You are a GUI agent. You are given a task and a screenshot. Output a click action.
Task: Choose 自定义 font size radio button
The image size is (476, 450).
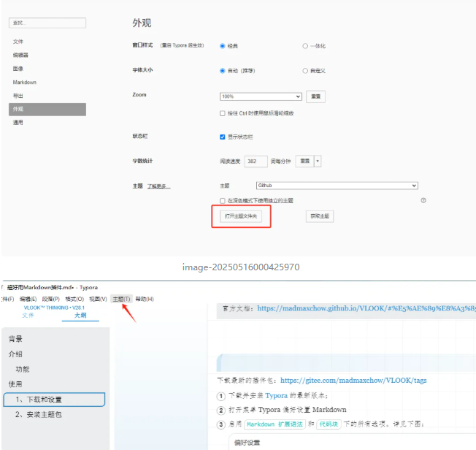305,71
